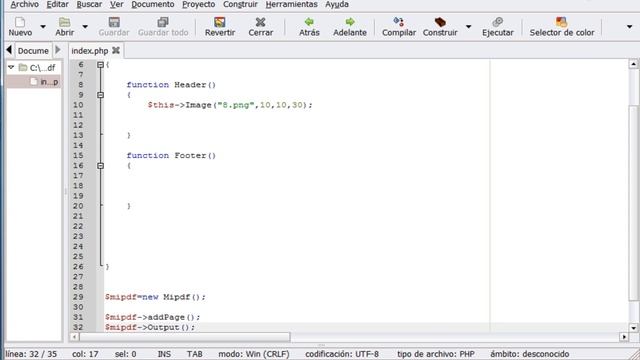Image resolution: width=640 pixels, height=360 pixels.
Task: Click the $mipdf->Output(); line
Action: [150, 327]
